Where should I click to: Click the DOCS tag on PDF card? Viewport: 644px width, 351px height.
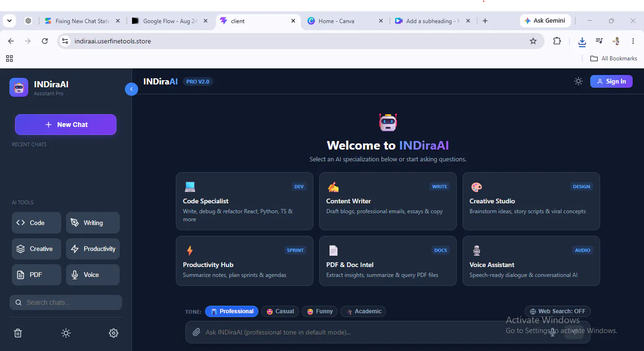click(440, 250)
